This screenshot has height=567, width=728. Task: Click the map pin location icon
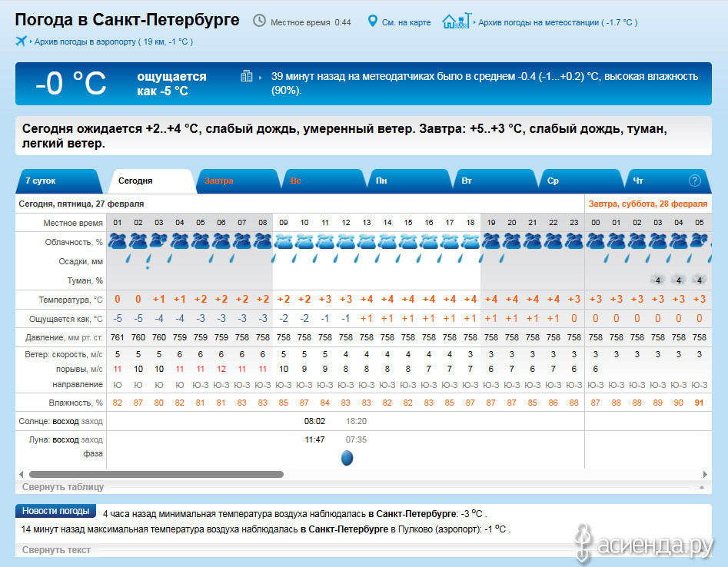(x=373, y=21)
